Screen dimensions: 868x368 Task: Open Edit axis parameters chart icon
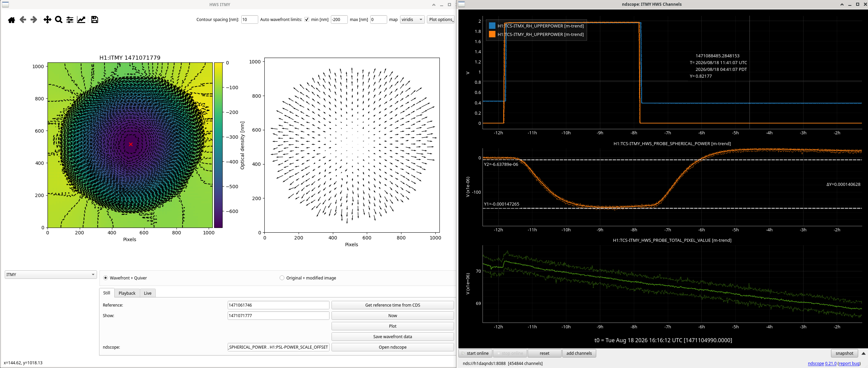tap(81, 20)
